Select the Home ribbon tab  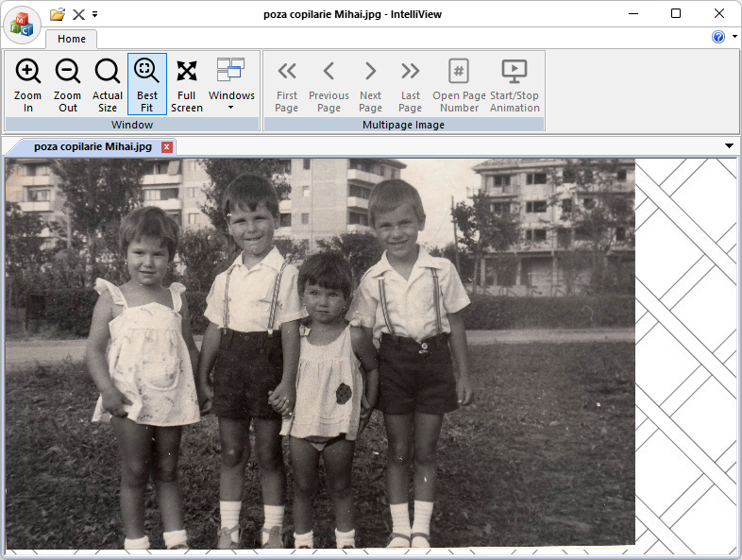(72, 39)
